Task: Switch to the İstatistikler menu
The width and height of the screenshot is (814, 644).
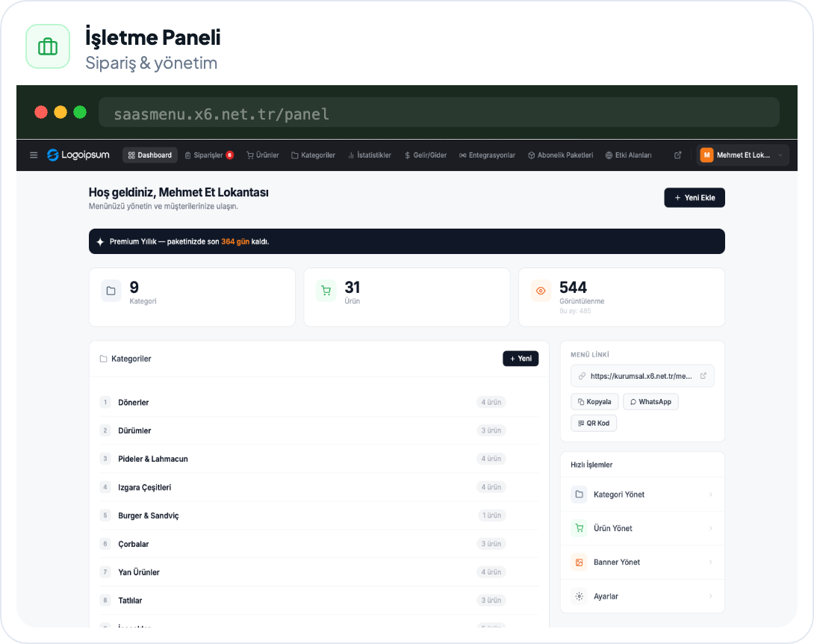Action: (x=370, y=155)
